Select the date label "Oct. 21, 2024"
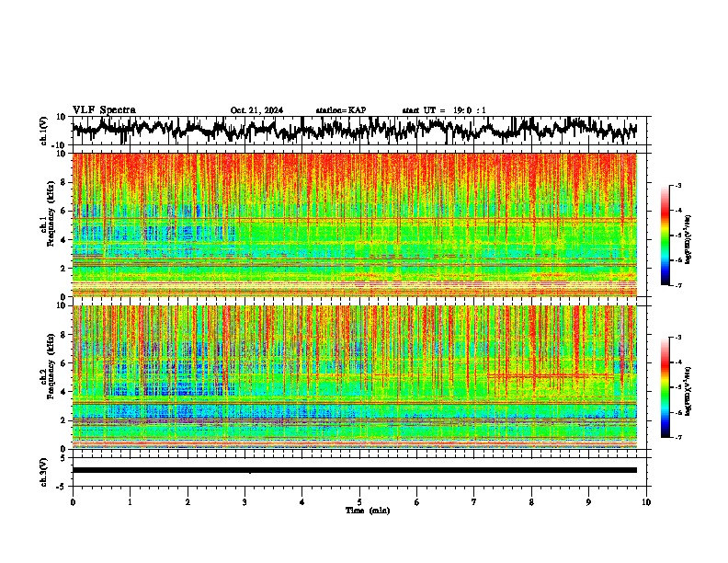728x563 pixels. [256, 110]
